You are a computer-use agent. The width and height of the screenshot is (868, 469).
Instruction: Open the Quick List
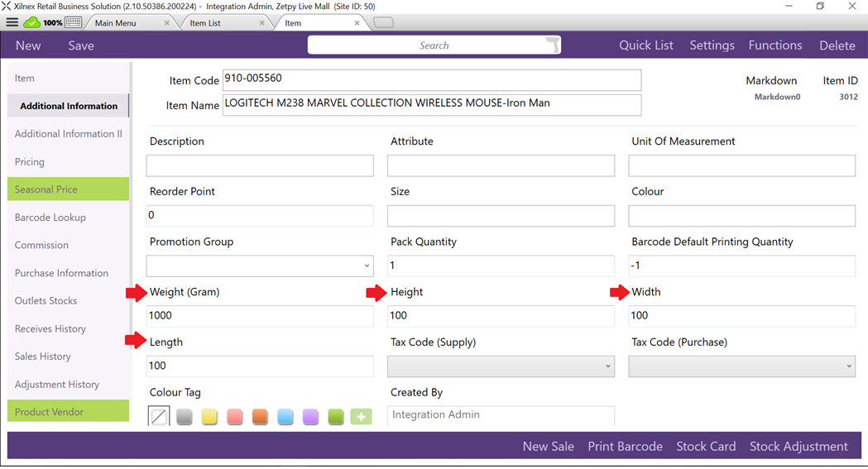tap(646, 45)
